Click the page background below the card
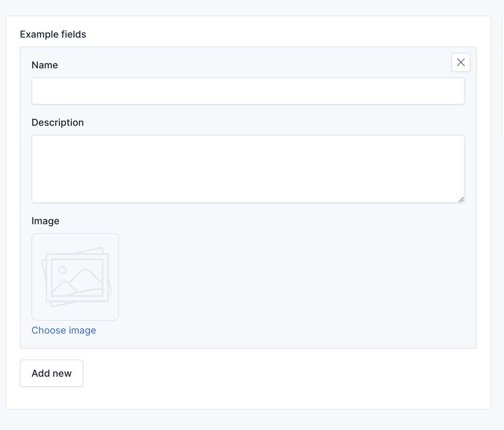504x430 pixels. click(239, 420)
